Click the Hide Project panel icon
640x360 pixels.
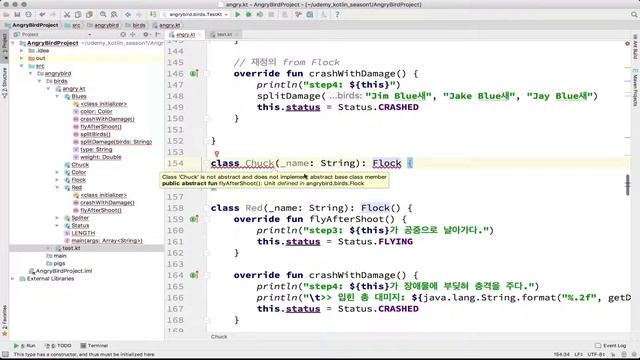coord(158,35)
